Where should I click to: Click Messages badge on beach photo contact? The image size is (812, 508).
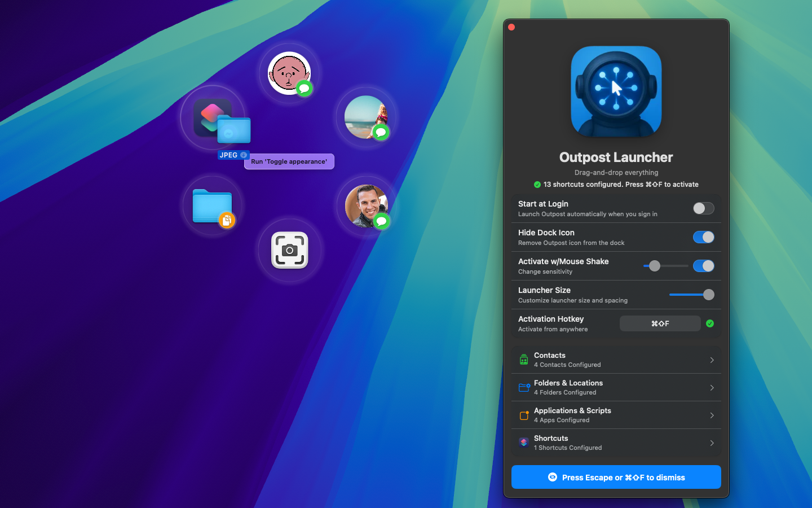[381, 132]
